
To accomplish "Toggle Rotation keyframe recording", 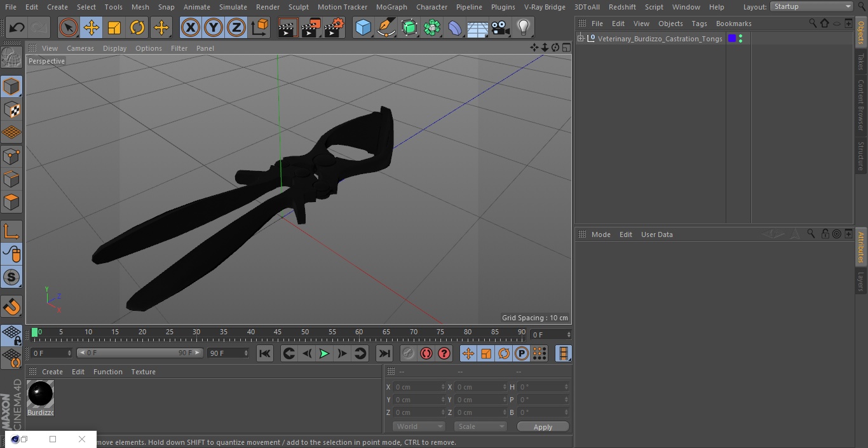I will pyautogui.click(x=504, y=353).
